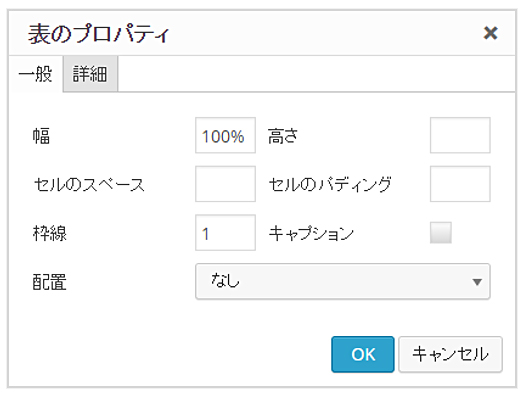Click the セルのスペース input box
The width and height of the screenshot is (526, 397).
coord(225,184)
